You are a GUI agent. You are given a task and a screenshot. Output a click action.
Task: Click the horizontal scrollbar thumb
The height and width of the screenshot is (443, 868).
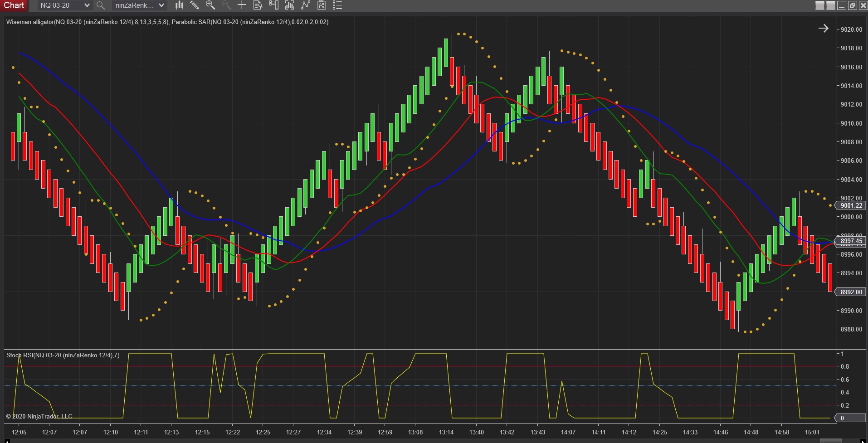(831, 441)
